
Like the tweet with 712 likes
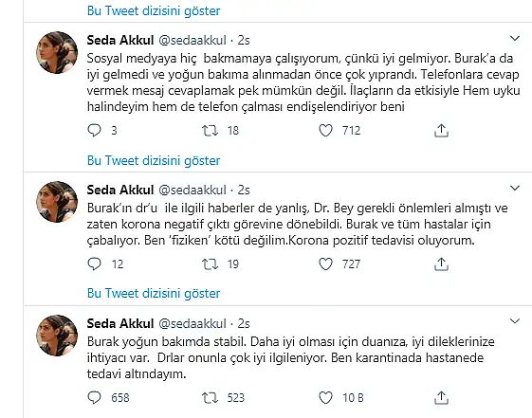325,131
